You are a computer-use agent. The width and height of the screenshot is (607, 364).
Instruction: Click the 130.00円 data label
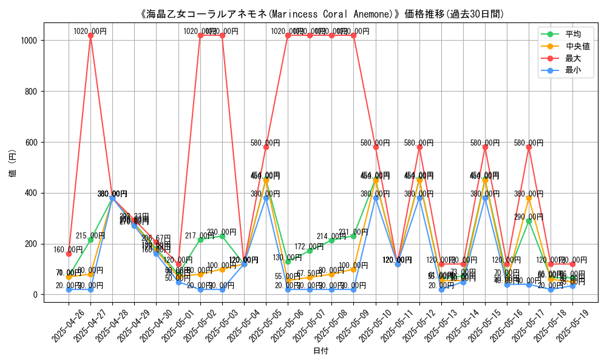pos(287,258)
